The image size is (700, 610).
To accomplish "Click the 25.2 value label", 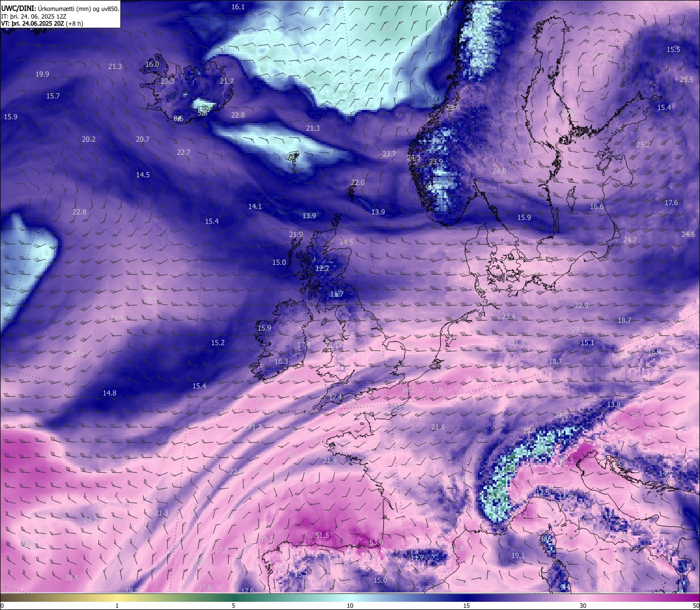I will 644,144.
